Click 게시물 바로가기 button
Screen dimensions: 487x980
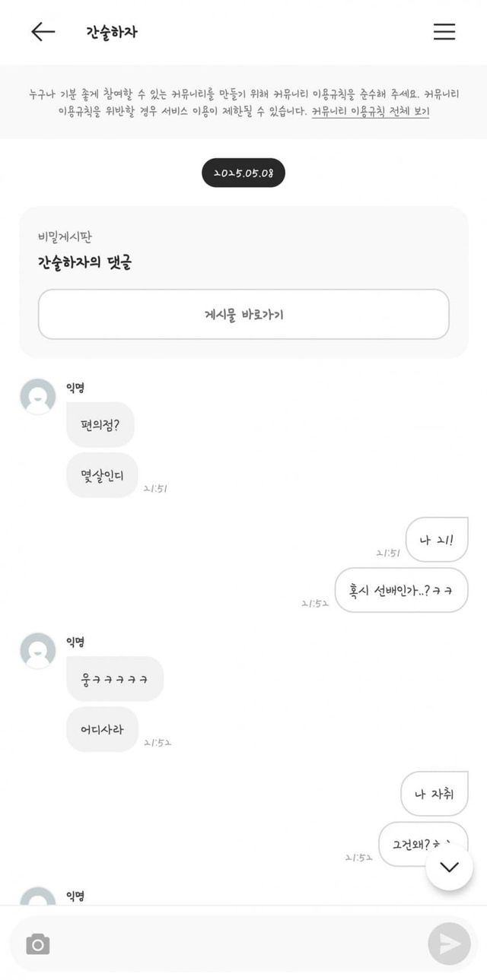[x=243, y=314]
